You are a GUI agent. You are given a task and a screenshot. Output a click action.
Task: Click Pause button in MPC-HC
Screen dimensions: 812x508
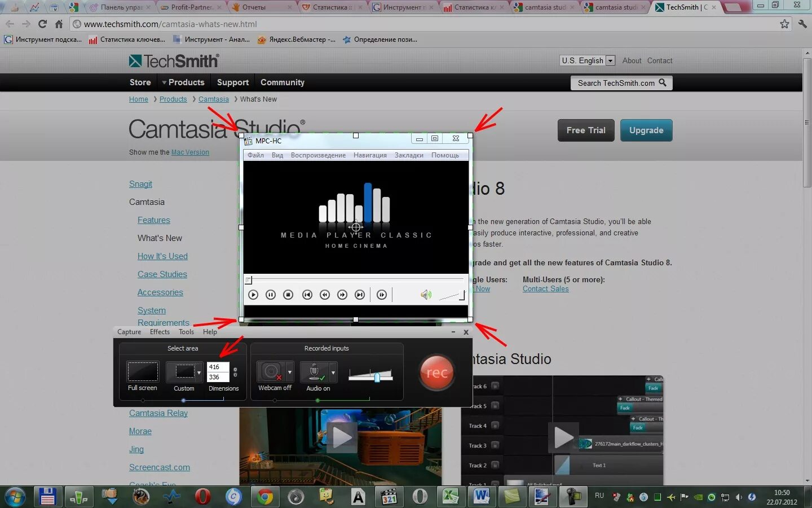click(x=271, y=295)
